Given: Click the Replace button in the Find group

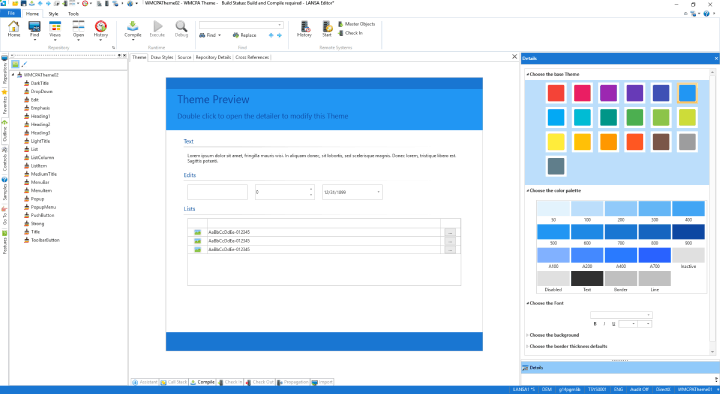Looking at the screenshot, I should pyautogui.click(x=244, y=35).
